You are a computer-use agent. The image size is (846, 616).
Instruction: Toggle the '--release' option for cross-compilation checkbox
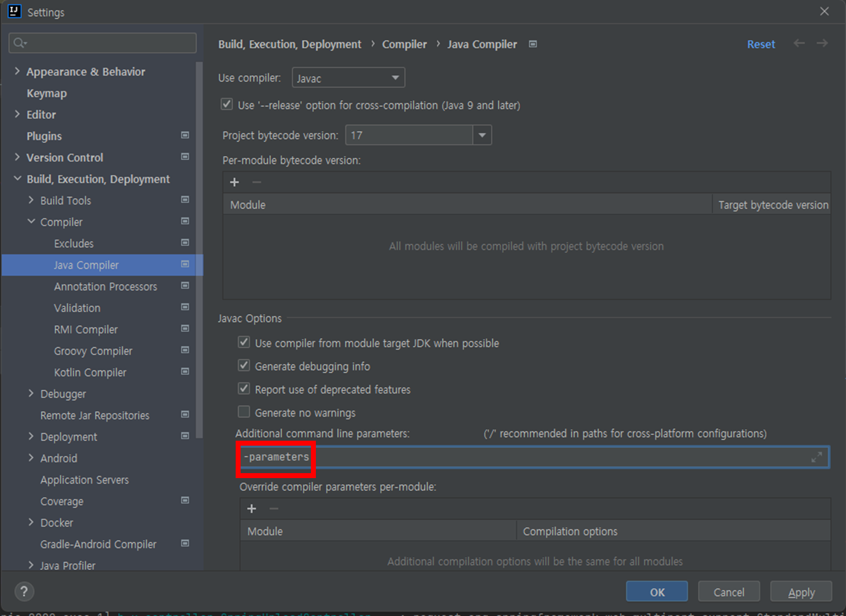(226, 104)
